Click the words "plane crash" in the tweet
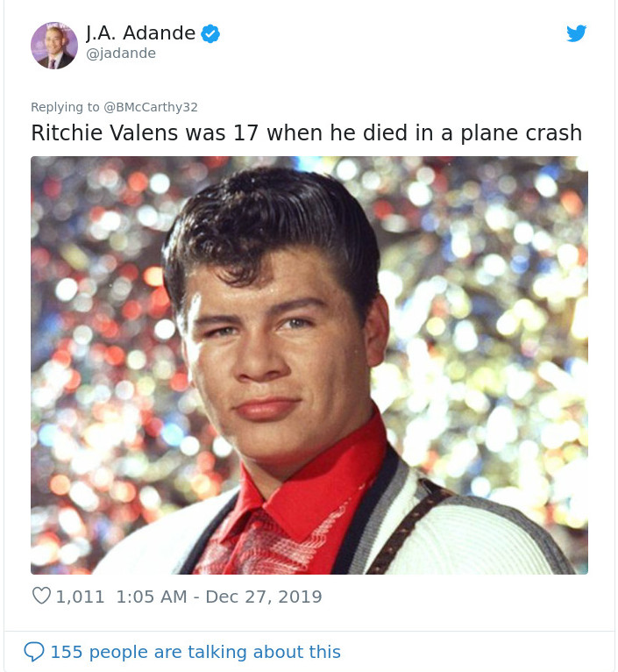 (x=522, y=132)
